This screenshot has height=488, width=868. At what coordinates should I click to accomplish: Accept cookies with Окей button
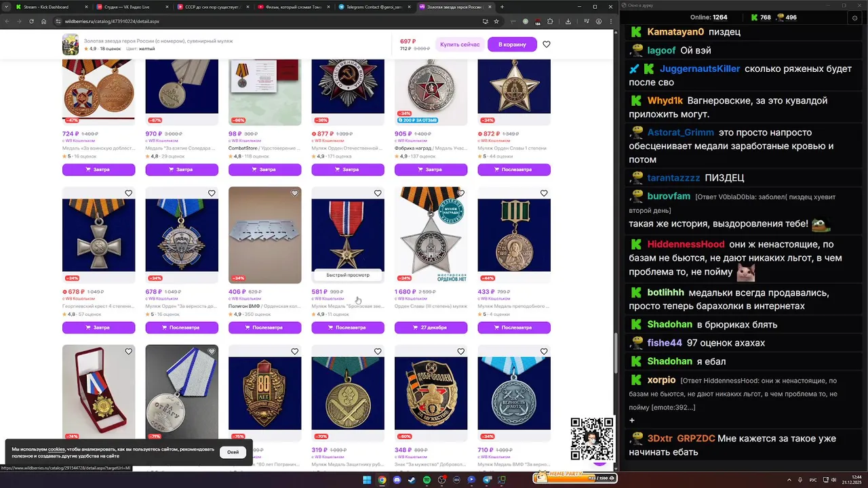[233, 452]
